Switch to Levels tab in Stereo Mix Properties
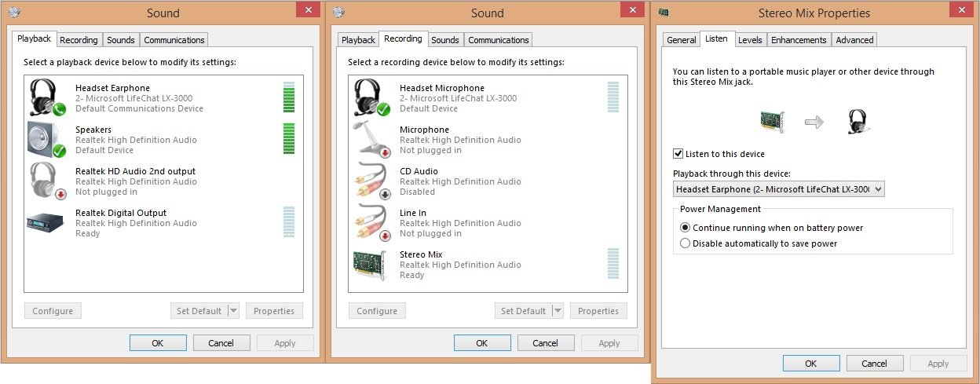The height and width of the screenshot is (384, 980). tap(750, 40)
